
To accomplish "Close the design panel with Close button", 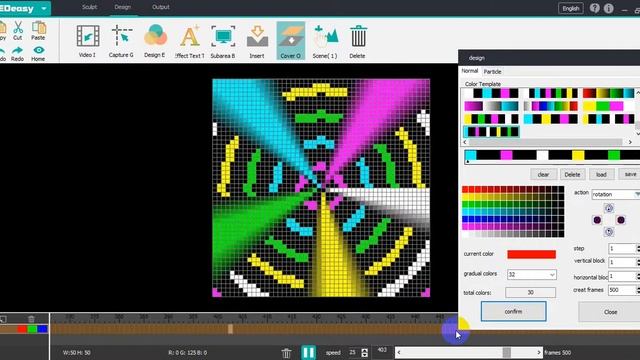I will [610, 312].
